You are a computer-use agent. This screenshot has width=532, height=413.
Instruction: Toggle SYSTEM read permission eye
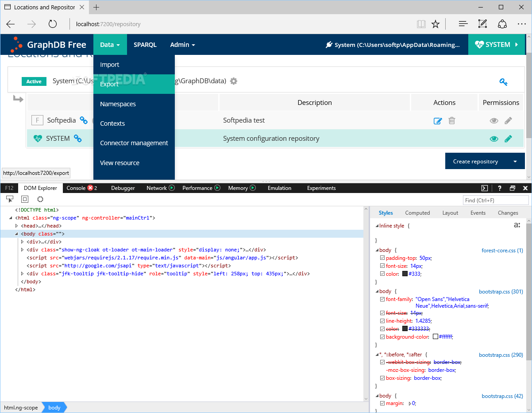click(494, 139)
